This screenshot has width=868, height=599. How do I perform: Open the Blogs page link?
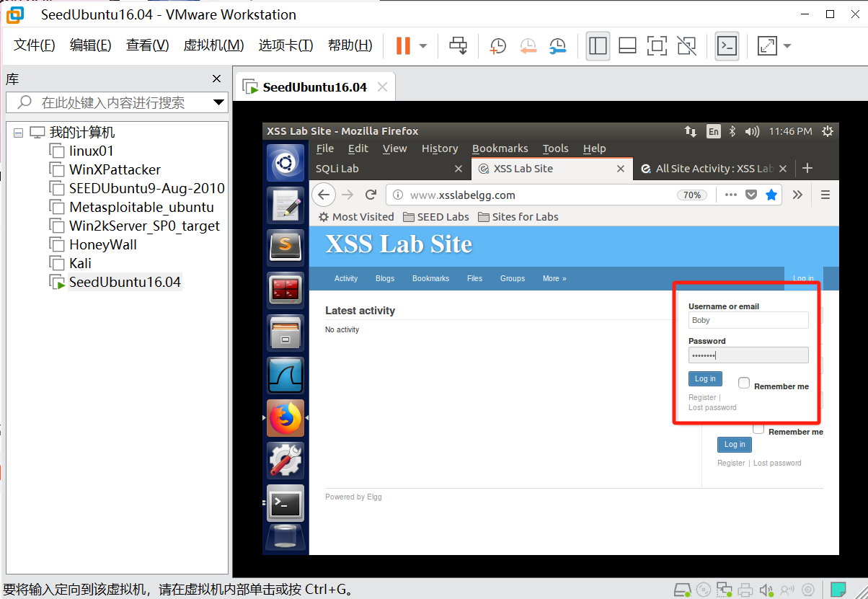[x=385, y=278]
